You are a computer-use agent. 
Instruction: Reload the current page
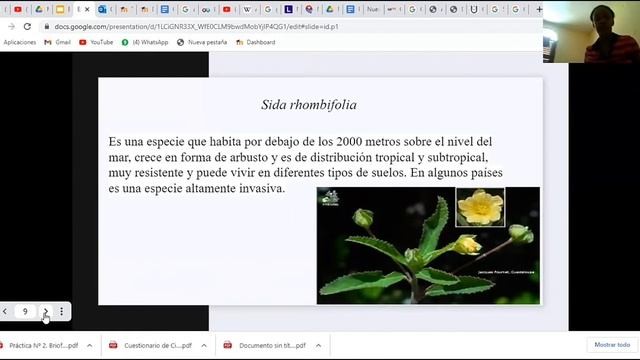tap(27, 27)
